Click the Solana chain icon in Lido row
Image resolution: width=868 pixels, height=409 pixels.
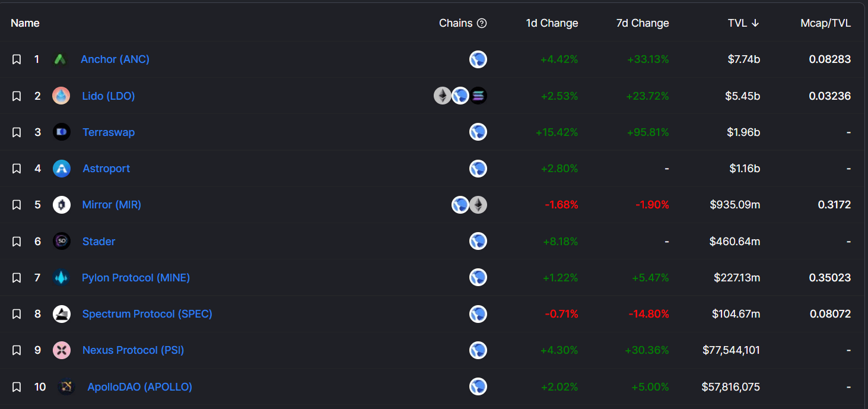point(478,96)
